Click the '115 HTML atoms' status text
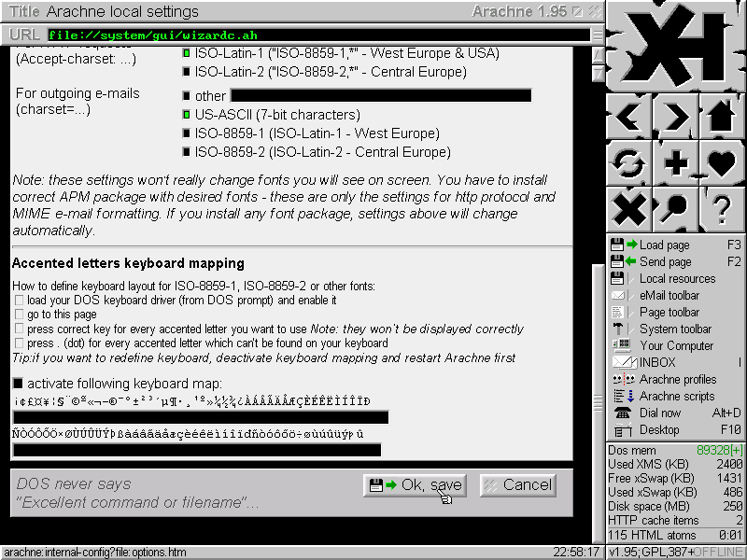 tap(652, 535)
